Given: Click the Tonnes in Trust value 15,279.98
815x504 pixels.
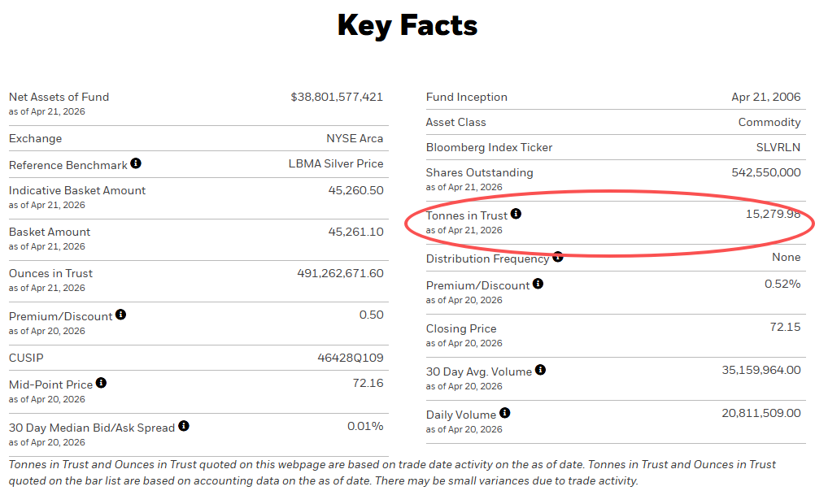Looking at the screenshot, I should point(773,214).
